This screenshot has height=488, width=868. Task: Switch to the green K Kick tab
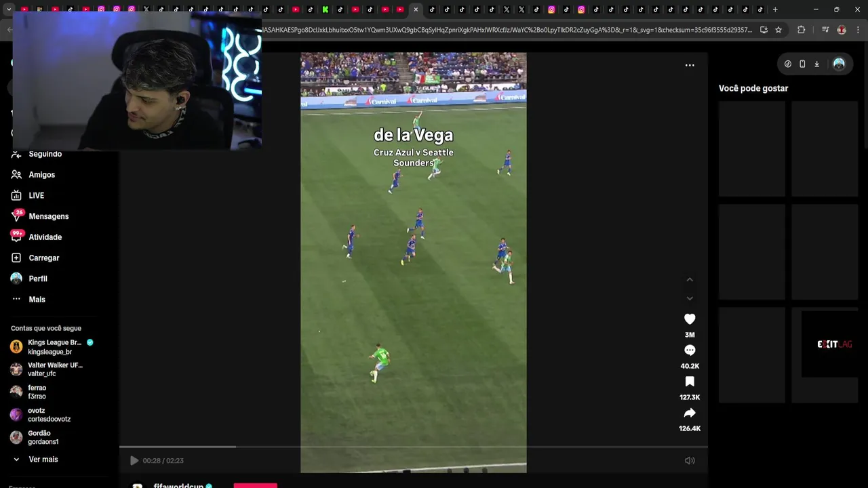coord(325,9)
